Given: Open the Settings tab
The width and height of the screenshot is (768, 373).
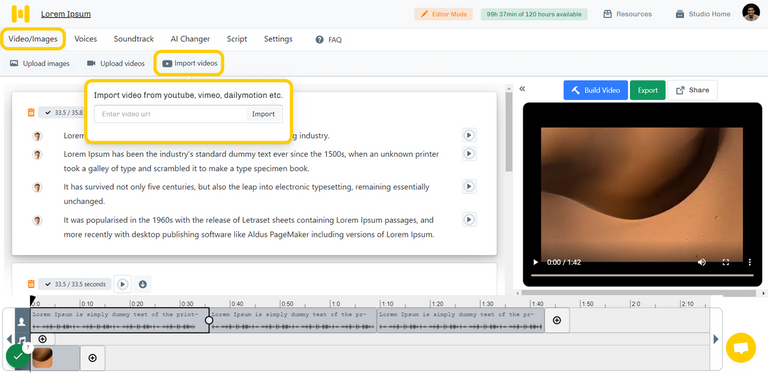Looking at the screenshot, I should point(278,39).
